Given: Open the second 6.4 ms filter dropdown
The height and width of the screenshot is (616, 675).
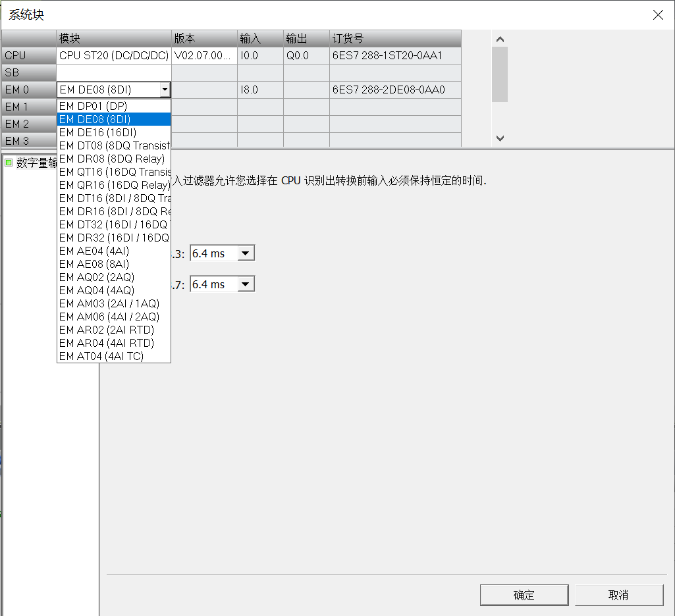Looking at the screenshot, I should click(x=246, y=284).
